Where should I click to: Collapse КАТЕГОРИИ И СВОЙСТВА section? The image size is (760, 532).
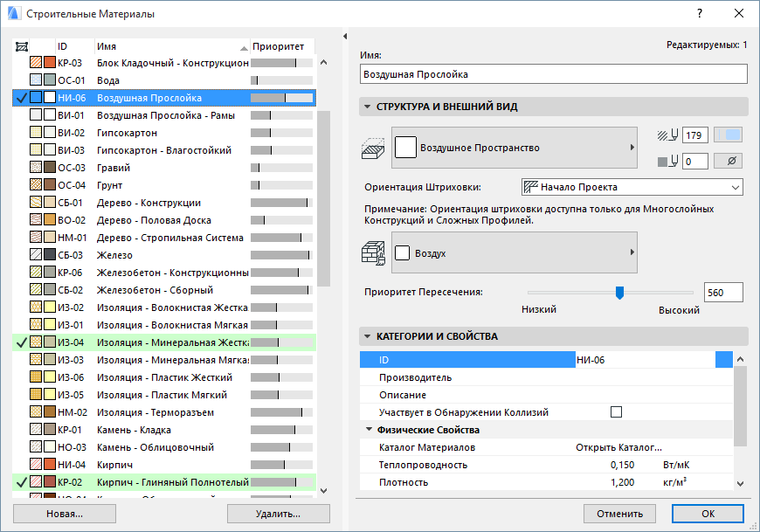(367, 336)
